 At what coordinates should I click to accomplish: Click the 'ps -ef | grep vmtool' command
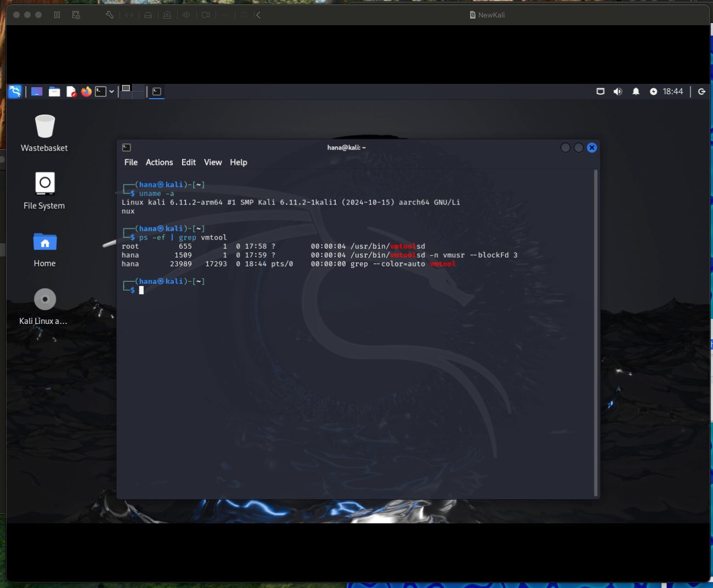[x=183, y=237]
